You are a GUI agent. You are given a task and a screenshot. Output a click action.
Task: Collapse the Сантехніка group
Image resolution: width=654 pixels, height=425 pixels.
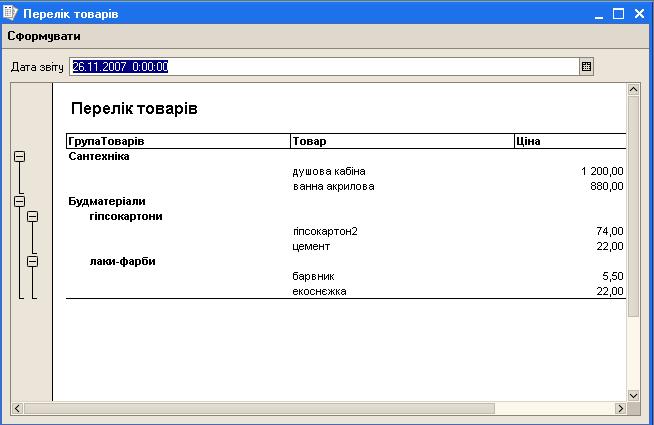[20, 156]
